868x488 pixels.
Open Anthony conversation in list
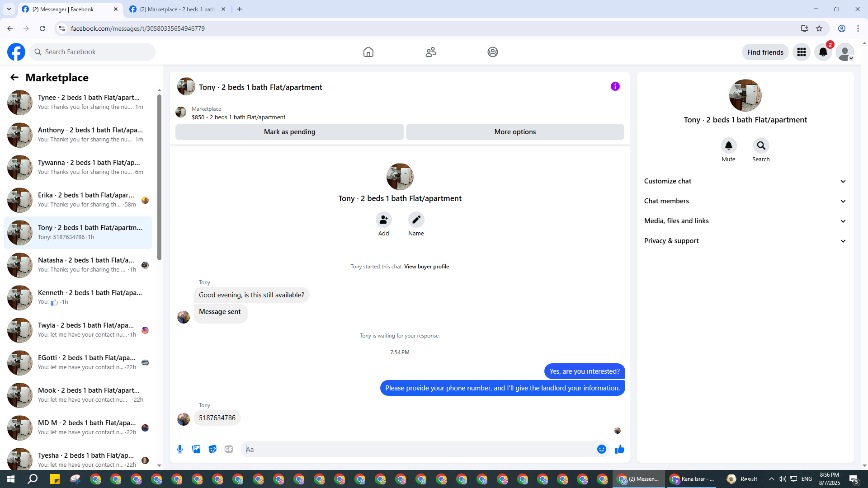click(x=78, y=135)
